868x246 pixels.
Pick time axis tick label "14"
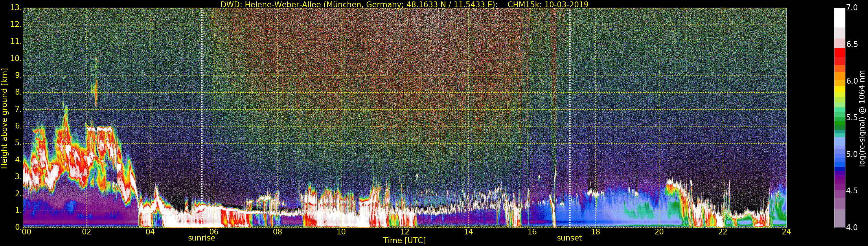point(468,232)
